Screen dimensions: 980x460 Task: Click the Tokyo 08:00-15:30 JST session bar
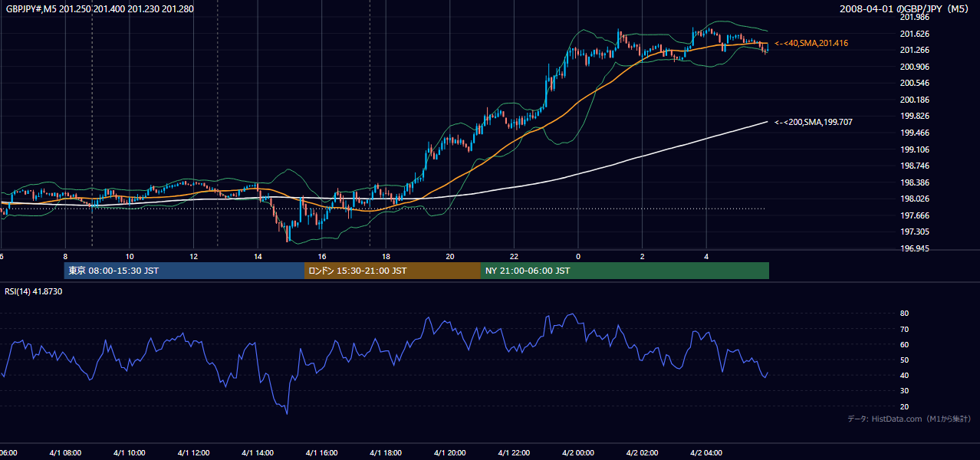tap(184, 271)
